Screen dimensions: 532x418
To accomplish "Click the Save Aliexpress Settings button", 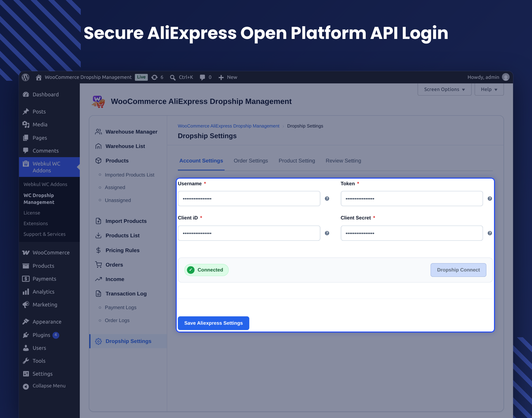I will (213, 323).
